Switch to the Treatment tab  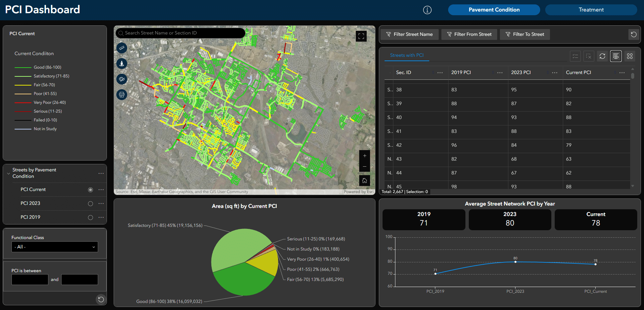click(x=591, y=9)
